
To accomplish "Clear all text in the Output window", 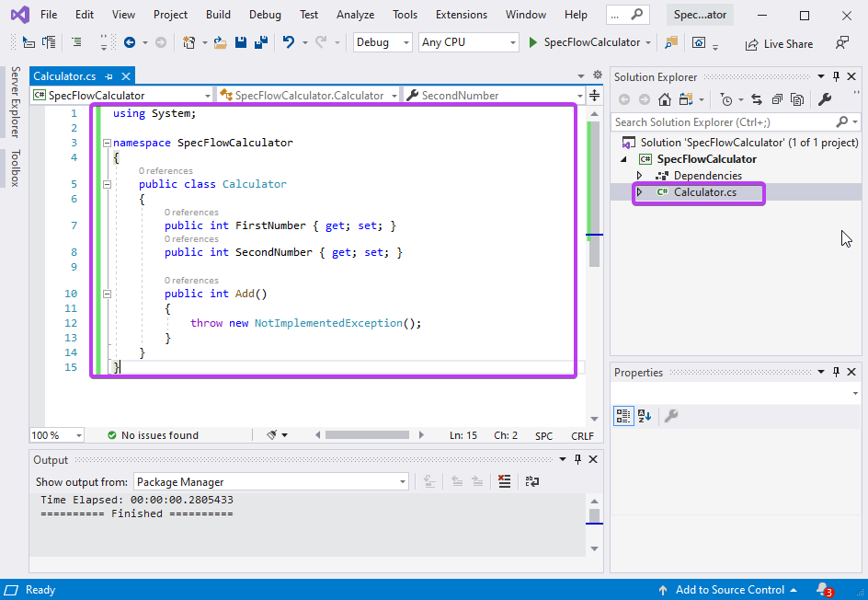I will 504,481.
